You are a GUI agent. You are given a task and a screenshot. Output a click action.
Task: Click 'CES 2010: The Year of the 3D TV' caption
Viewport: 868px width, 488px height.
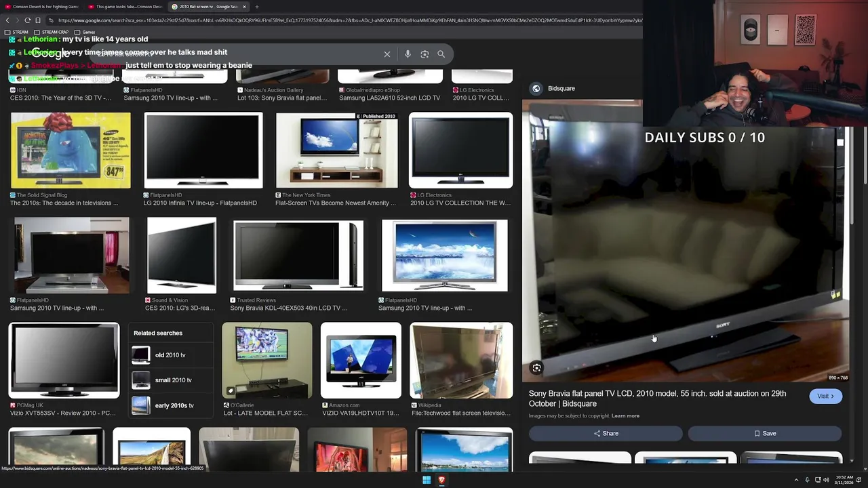click(x=60, y=98)
